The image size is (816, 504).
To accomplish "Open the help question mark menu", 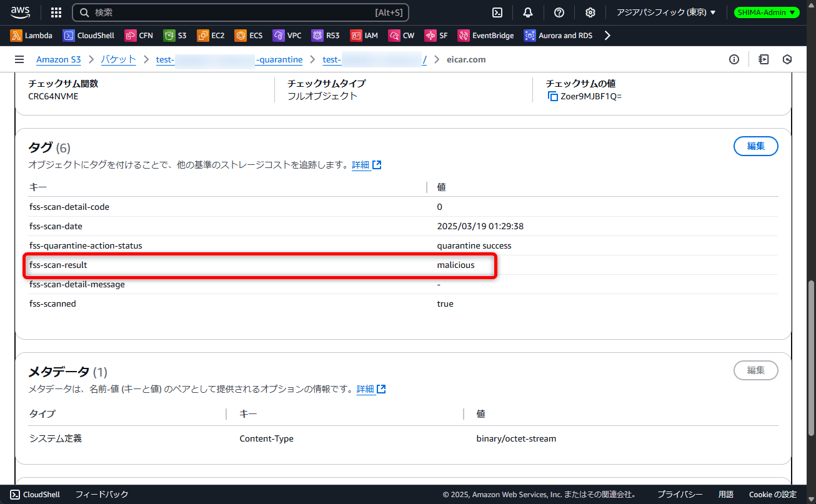I will click(559, 12).
